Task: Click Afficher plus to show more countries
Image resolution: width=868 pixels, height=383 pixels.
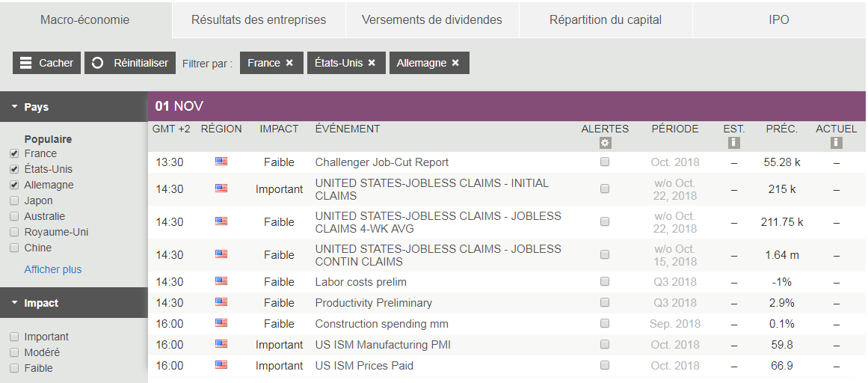Action: coord(53,269)
